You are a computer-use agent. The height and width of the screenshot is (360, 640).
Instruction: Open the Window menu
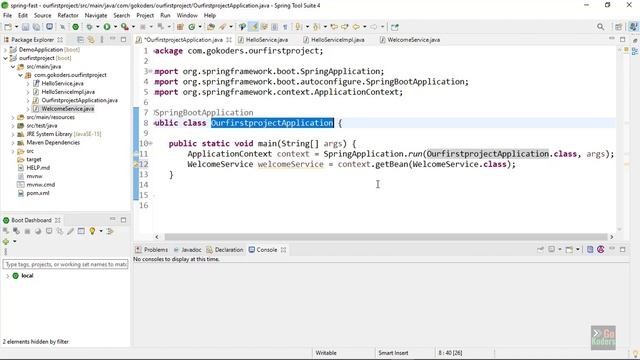pyautogui.click(x=187, y=15)
